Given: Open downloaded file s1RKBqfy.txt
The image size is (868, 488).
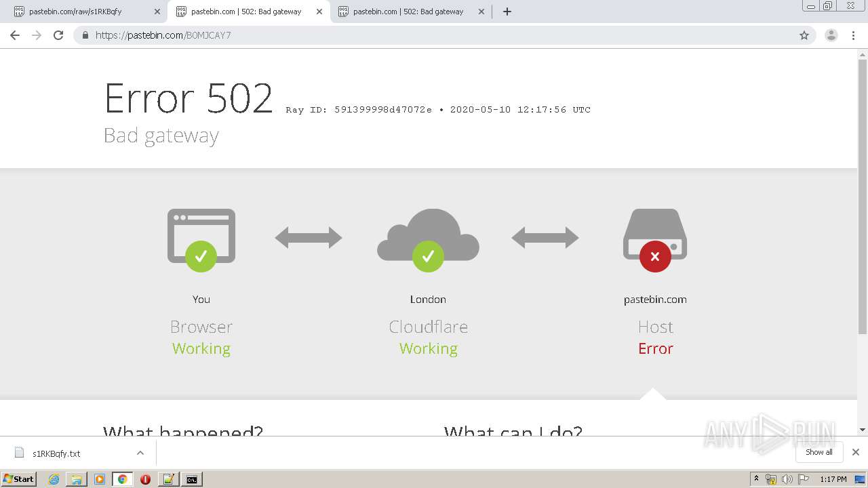Looking at the screenshot, I should (56, 453).
